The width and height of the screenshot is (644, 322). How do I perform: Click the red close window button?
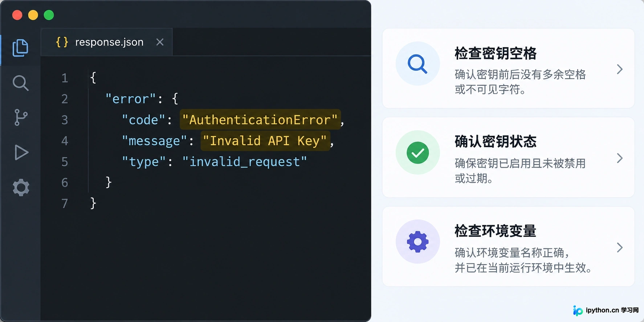pyautogui.click(x=17, y=15)
